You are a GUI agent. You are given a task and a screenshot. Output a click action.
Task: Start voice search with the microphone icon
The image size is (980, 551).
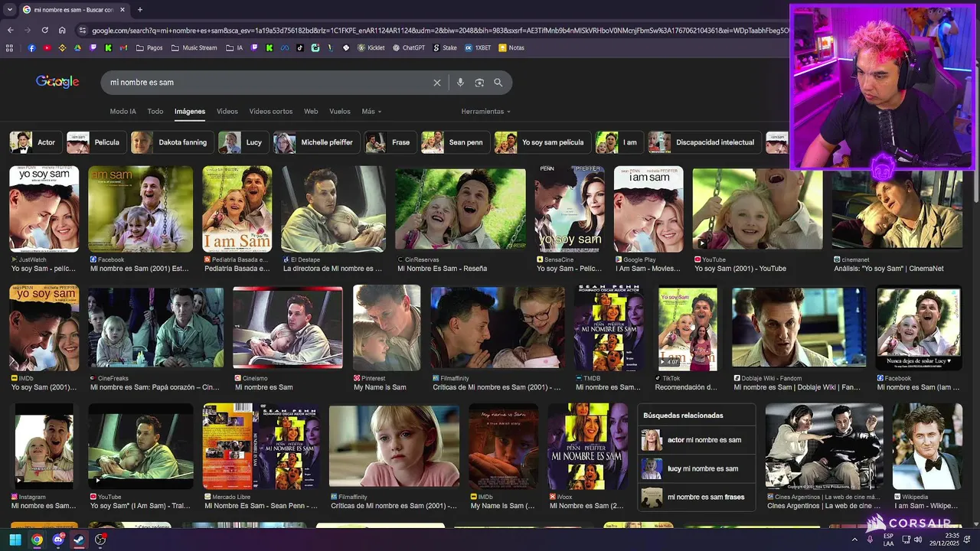(x=460, y=83)
